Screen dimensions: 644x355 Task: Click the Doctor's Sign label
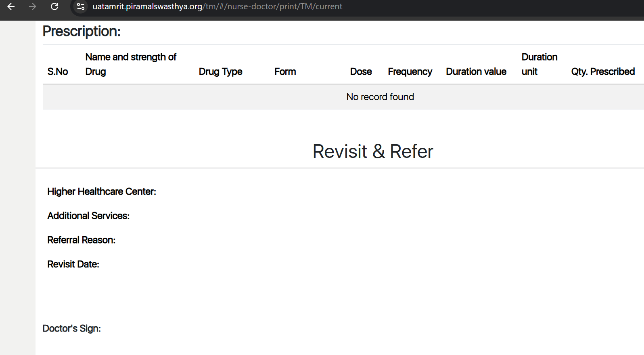pos(72,328)
